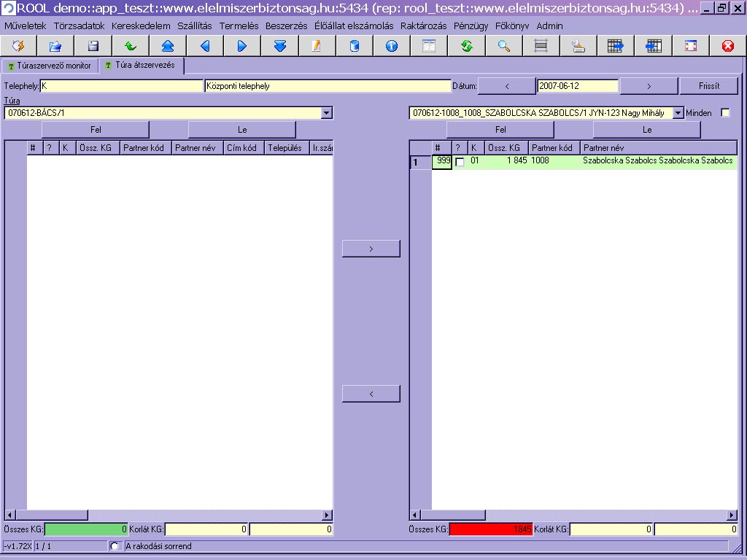Screen dimensions: 747x560
Task: Click the save (floppy disk) toolbar icon
Action: [x=93, y=46]
